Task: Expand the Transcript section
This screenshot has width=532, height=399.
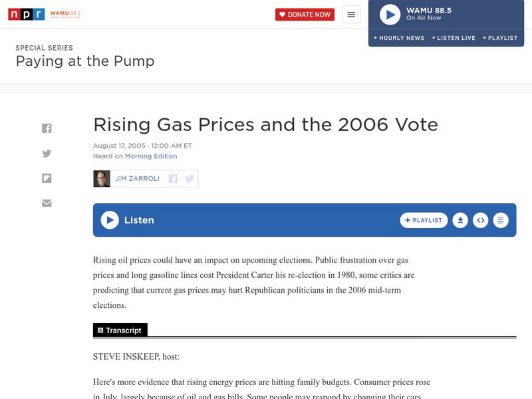Action: click(122, 329)
